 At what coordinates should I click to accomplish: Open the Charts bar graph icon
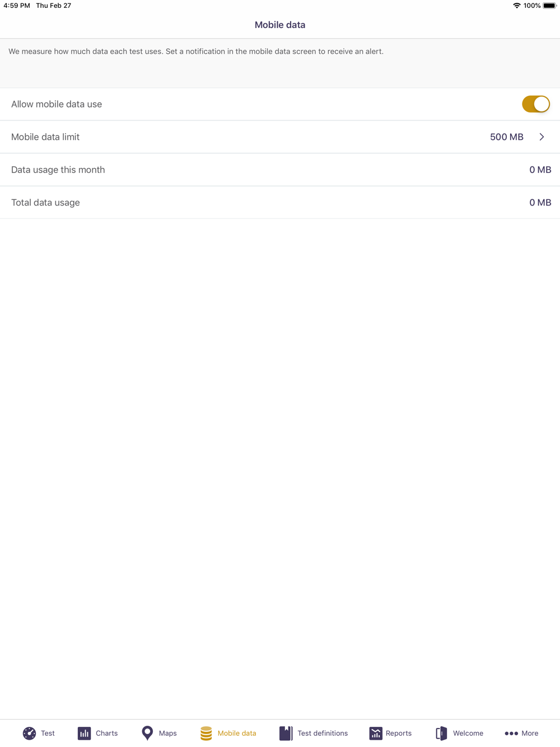(84, 733)
